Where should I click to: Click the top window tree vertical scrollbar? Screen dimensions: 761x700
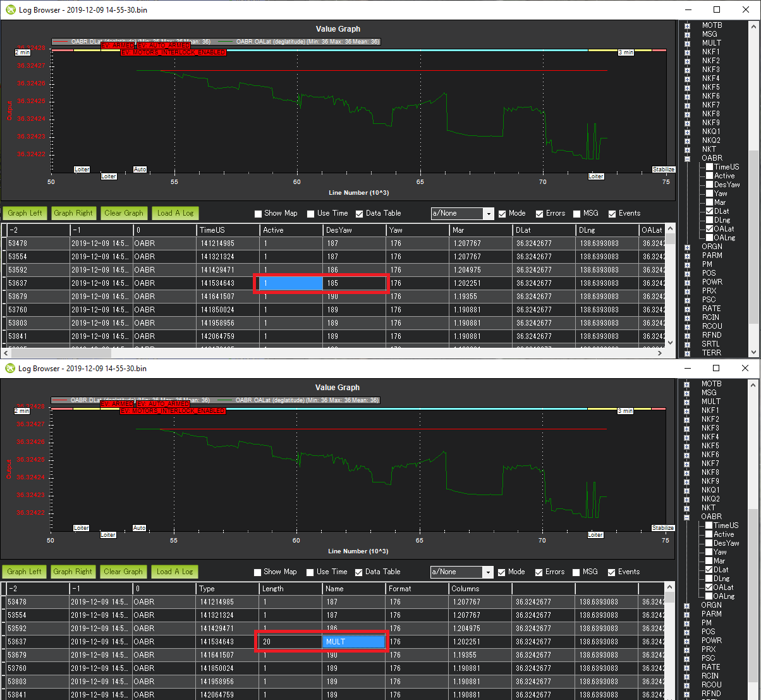coord(754,189)
